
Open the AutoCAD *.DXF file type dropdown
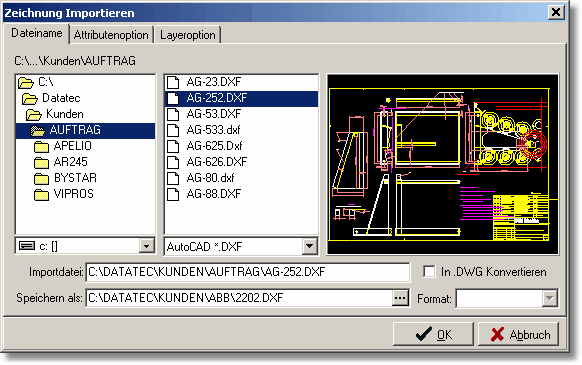[310, 246]
